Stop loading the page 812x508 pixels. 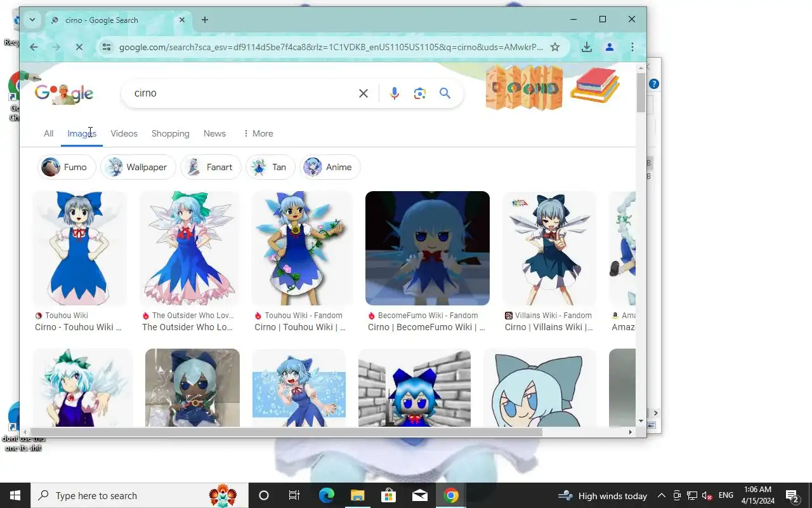[x=79, y=47]
